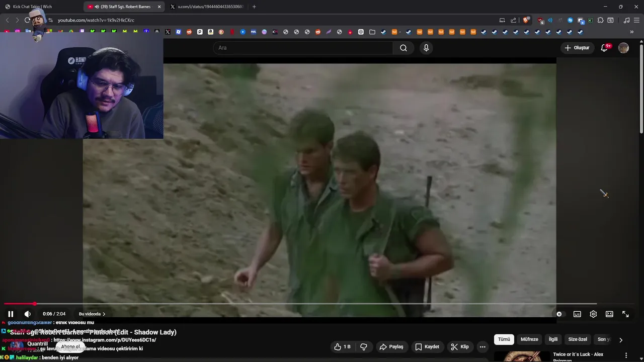Open the 'Quantrill' channel name
The width and height of the screenshot is (644, 362).
[38, 344]
